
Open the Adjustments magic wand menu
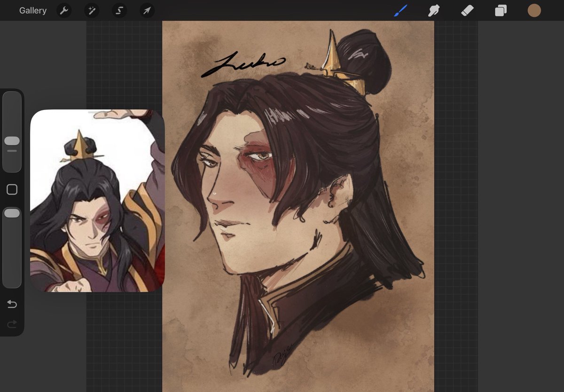point(92,10)
